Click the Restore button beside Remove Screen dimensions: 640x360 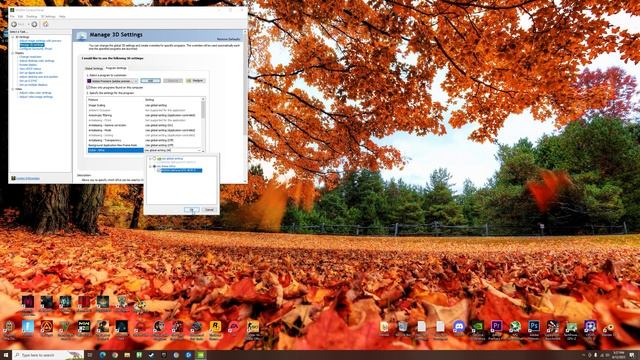click(x=195, y=81)
